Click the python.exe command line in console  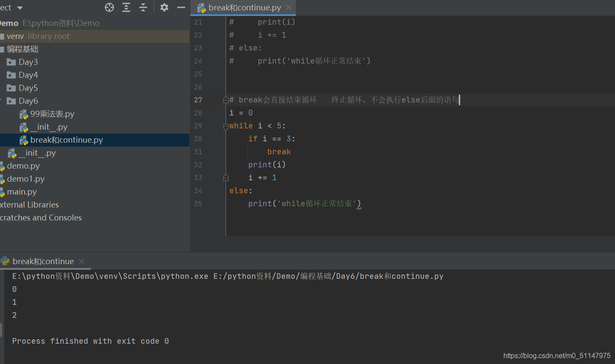pos(227,276)
